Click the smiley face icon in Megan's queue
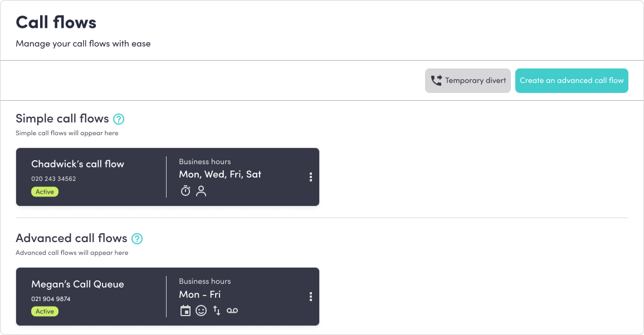Viewport: 644px width, 335px height. (201, 311)
